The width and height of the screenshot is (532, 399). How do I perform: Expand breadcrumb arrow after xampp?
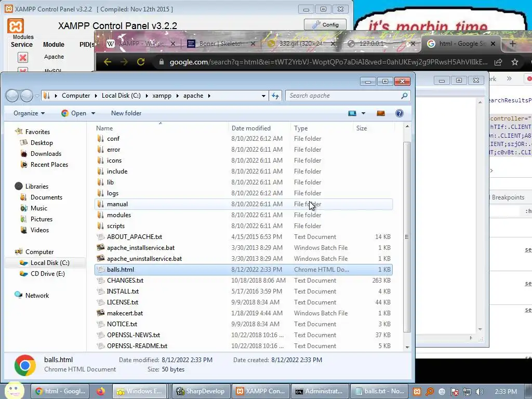tap(178, 96)
